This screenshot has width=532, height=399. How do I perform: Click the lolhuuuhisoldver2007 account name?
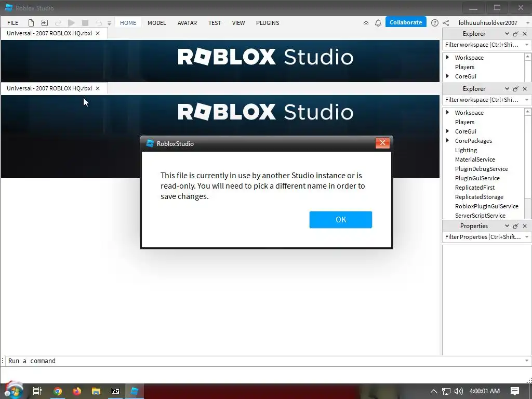pos(488,23)
